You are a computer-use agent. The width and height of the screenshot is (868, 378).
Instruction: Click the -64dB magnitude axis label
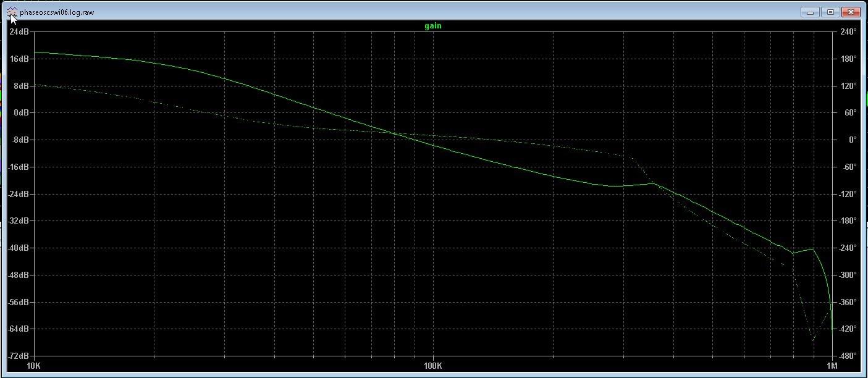(x=19, y=329)
